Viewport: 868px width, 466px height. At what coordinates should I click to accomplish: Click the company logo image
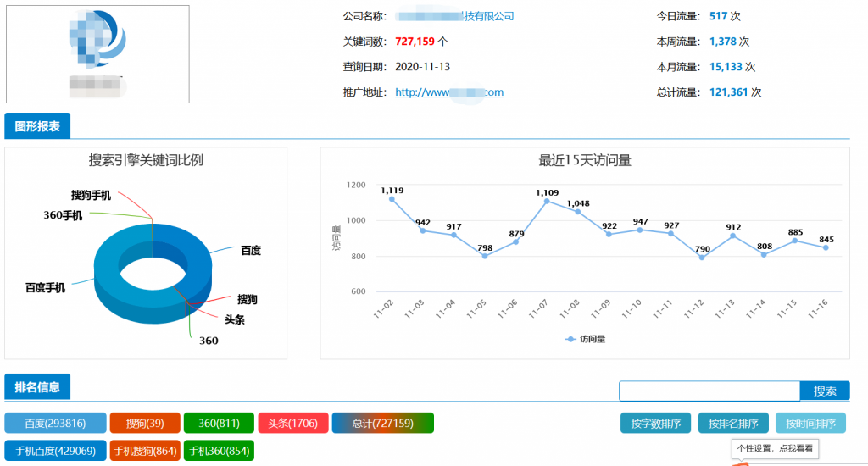[97, 53]
